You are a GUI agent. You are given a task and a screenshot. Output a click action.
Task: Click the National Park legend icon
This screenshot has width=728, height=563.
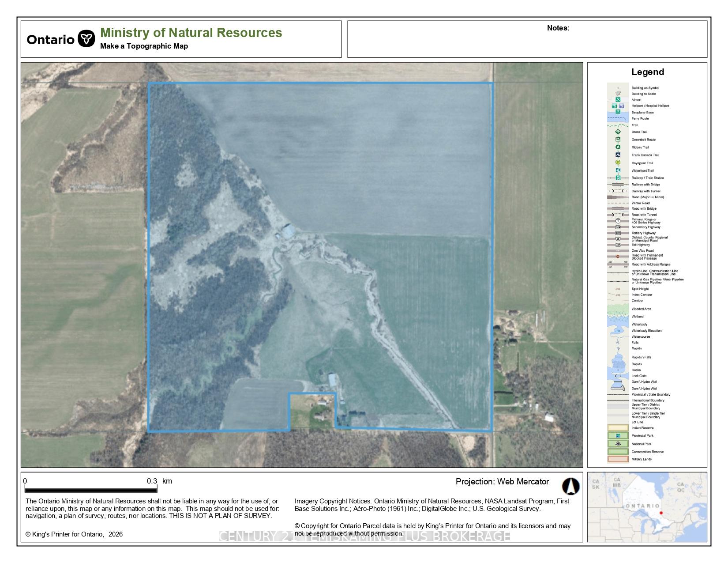tap(618, 444)
